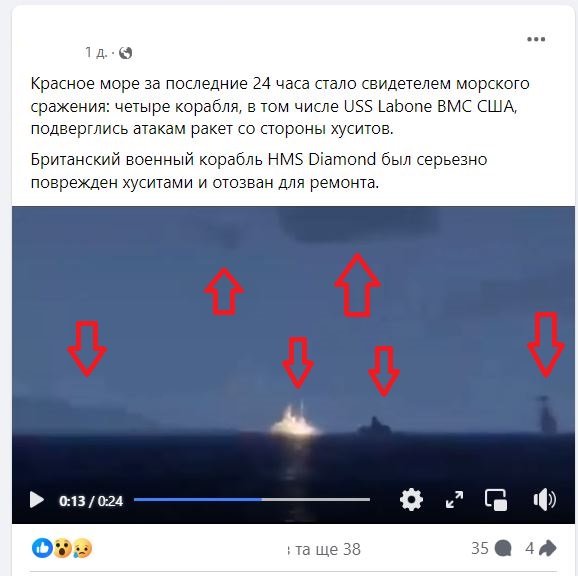This screenshot has height=576, width=578.
Task: Open the video settings gear
Action: [x=411, y=500]
